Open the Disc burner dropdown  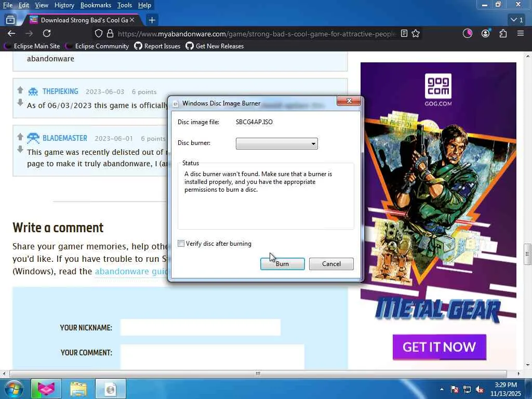tap(276, 143)
